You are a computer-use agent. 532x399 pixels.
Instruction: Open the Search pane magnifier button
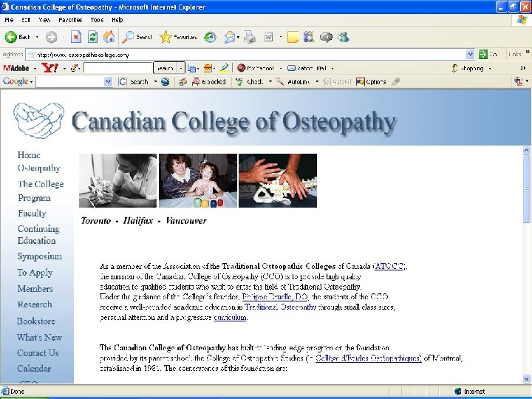(137, 37)
